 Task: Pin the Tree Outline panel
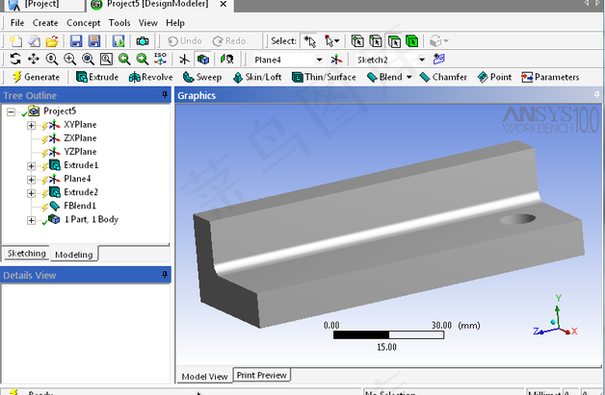pos(165,95)
